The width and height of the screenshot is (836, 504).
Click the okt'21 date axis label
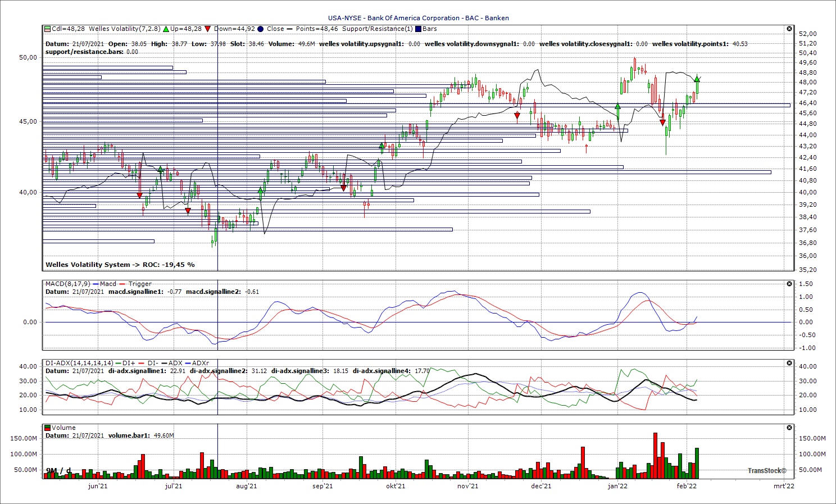396,486
